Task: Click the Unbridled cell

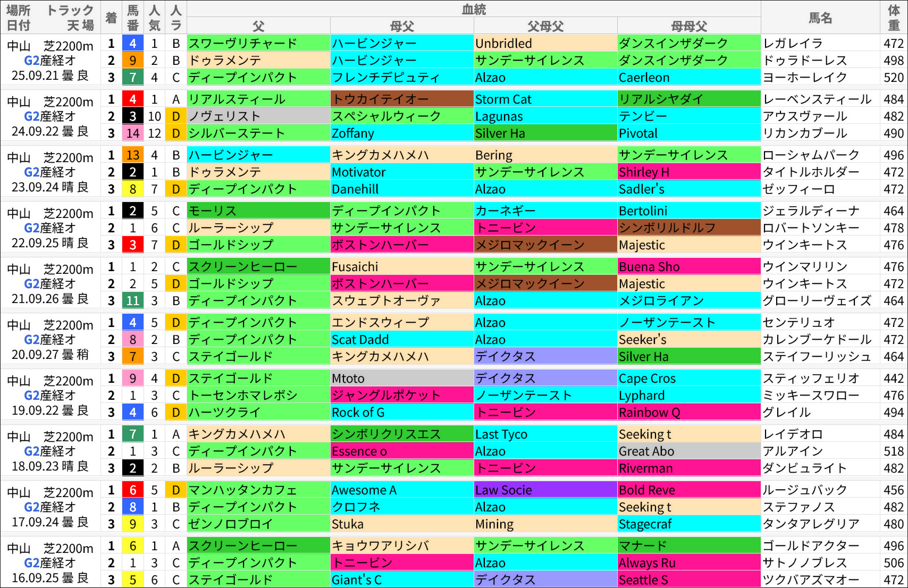Action: 545,44
